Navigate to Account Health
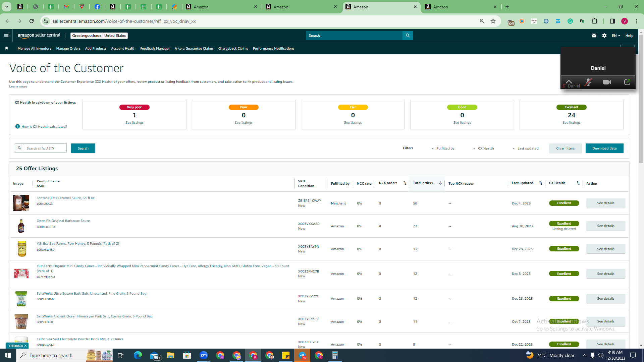Image resolution: width=644 pixels, height=362 pixels. (x=123, y=48)
